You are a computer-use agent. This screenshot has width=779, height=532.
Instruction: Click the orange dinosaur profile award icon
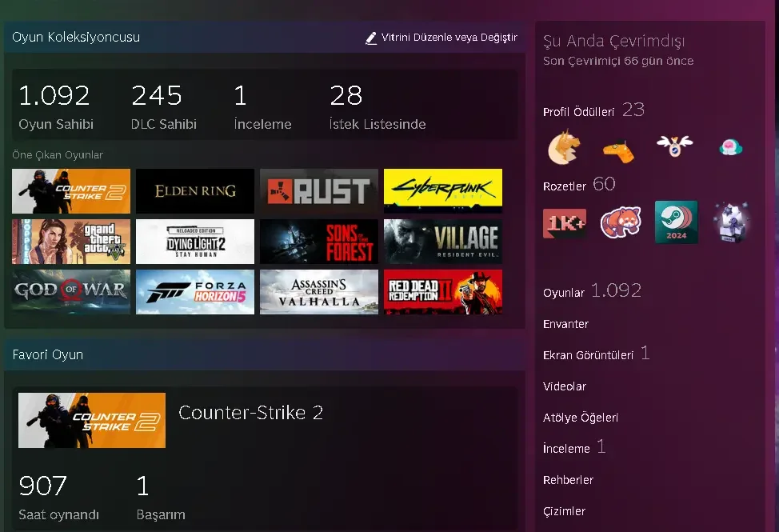pos(618,148)
